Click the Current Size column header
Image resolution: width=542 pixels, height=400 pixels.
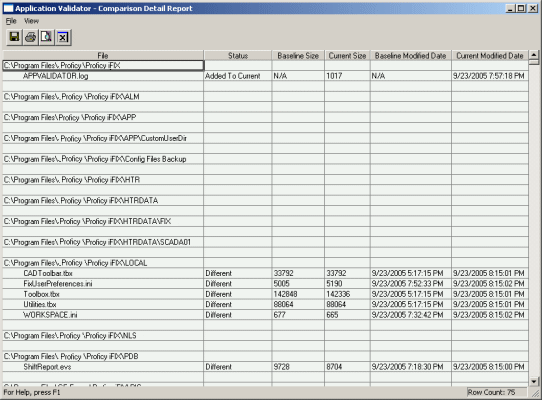(x=347, y=56)
